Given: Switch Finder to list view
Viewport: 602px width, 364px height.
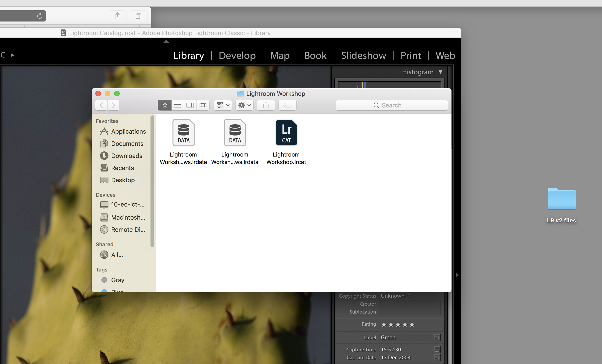Looking at the screenshot, I should pos(178,105).
